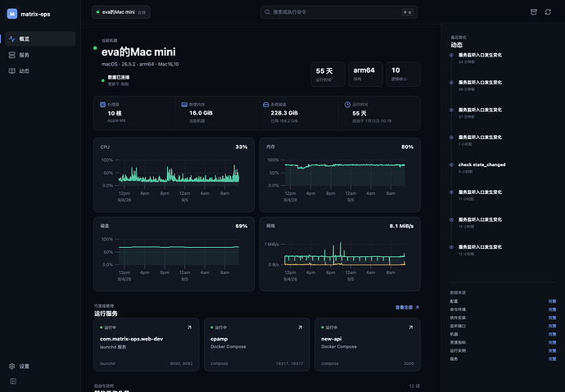Click the ports text 18317, 18317
This screenshot has height=392, width=565.
click(289, 363)
